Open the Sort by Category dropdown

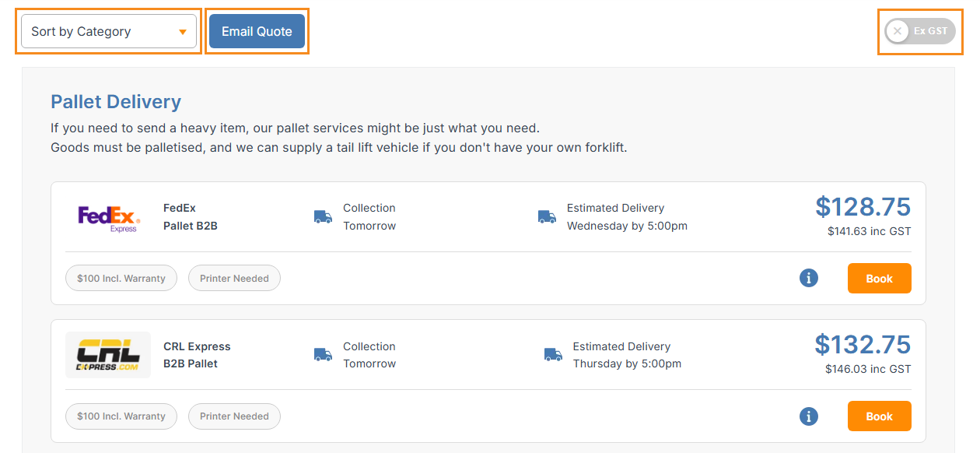109,31
